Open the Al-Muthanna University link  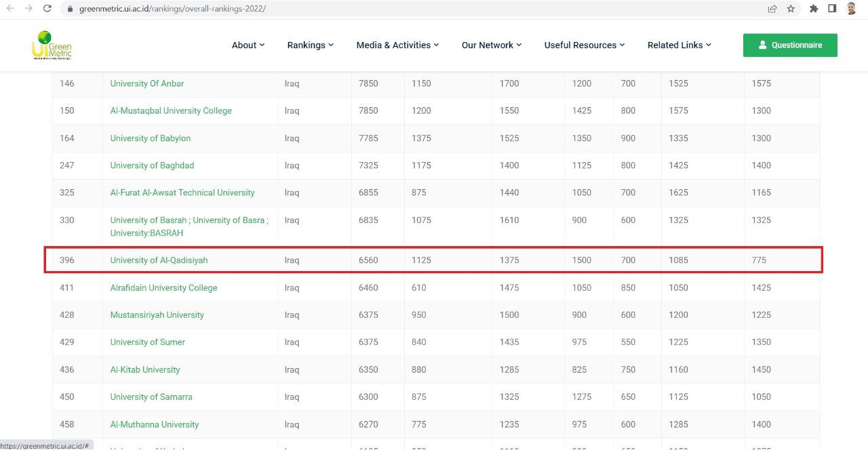(x=155, y=424)
